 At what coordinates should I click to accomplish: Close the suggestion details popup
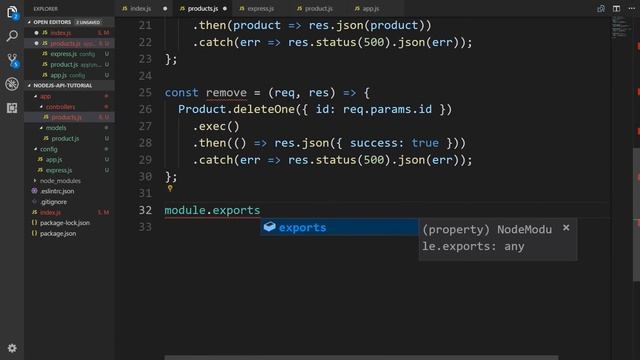566,228
